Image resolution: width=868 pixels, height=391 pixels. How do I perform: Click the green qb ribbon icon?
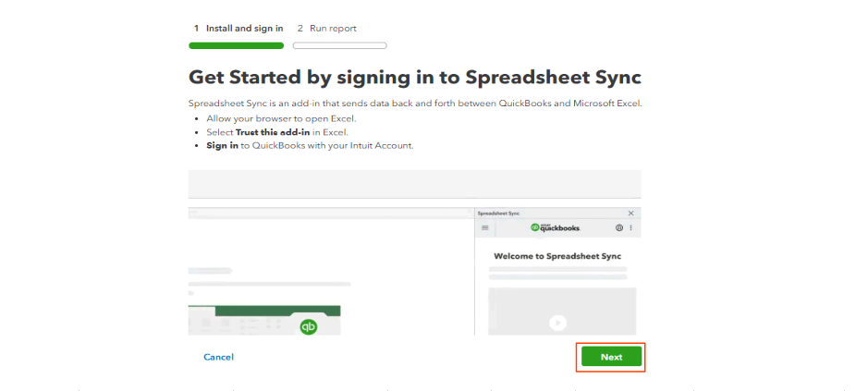point(309,326)
